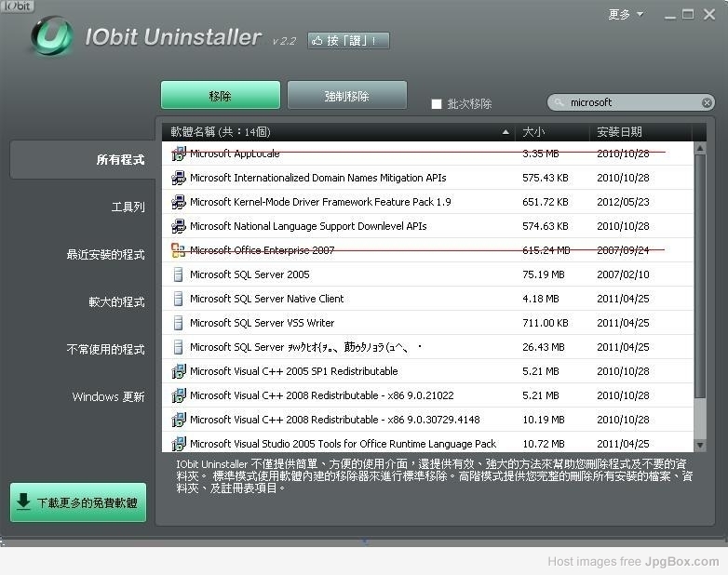Select the 最近安裝的程式 sidebar tab
Image resolution: width=728 pixels, height=575 pixels.
pos(105,255)
